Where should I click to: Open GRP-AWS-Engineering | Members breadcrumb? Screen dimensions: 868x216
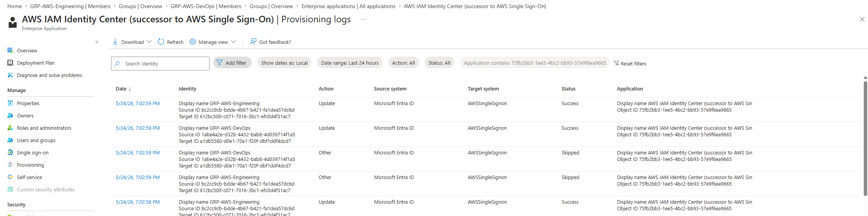point(70,6)
